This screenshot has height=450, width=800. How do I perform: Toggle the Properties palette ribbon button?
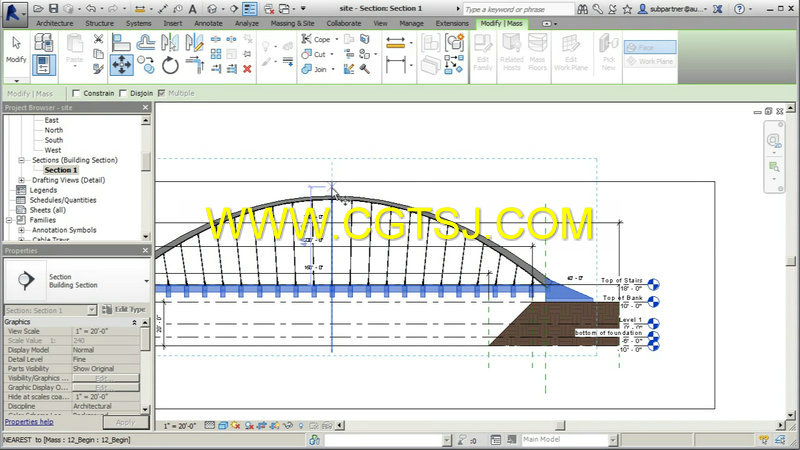tap(44, 65)
